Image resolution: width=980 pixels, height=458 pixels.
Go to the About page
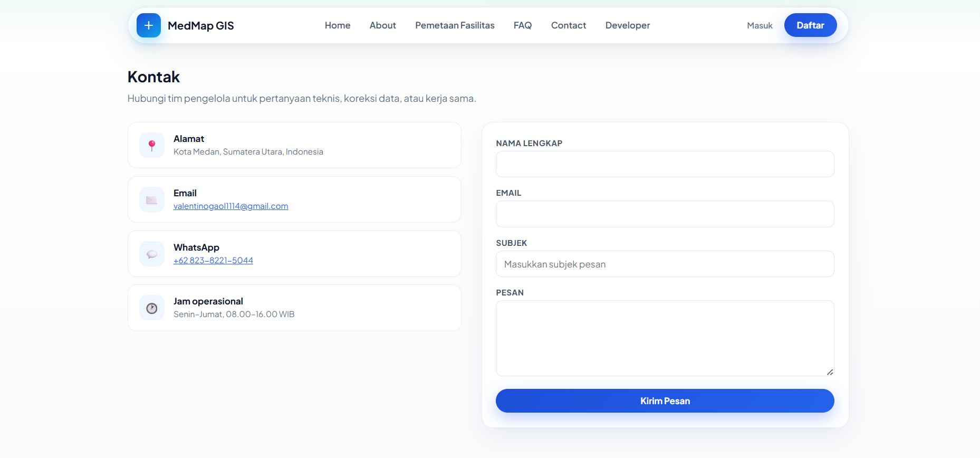click(383, 25)
